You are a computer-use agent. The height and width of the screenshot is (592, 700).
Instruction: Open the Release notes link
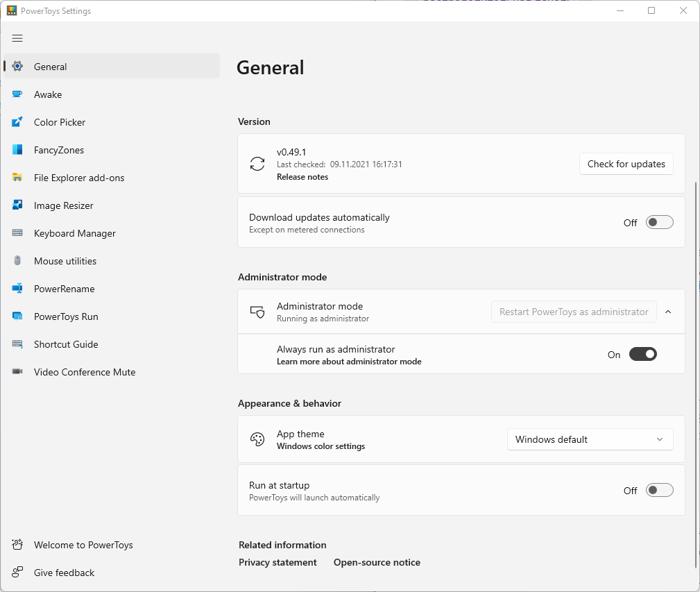point(302,177)
